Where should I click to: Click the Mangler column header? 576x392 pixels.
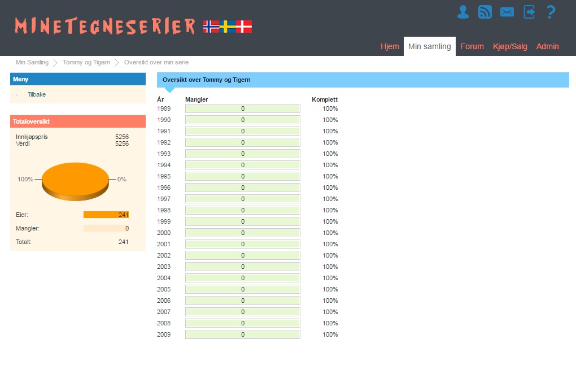pyautogui.click(x=197, y=99)
